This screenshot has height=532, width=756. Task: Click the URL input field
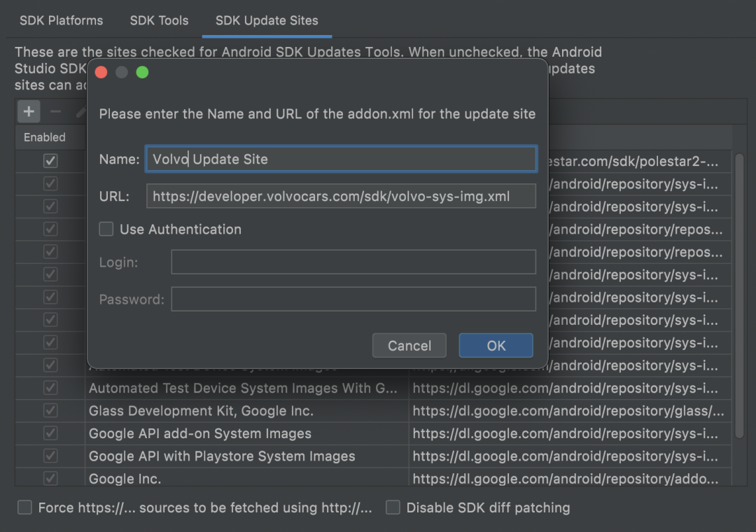[x=341, y=196]
